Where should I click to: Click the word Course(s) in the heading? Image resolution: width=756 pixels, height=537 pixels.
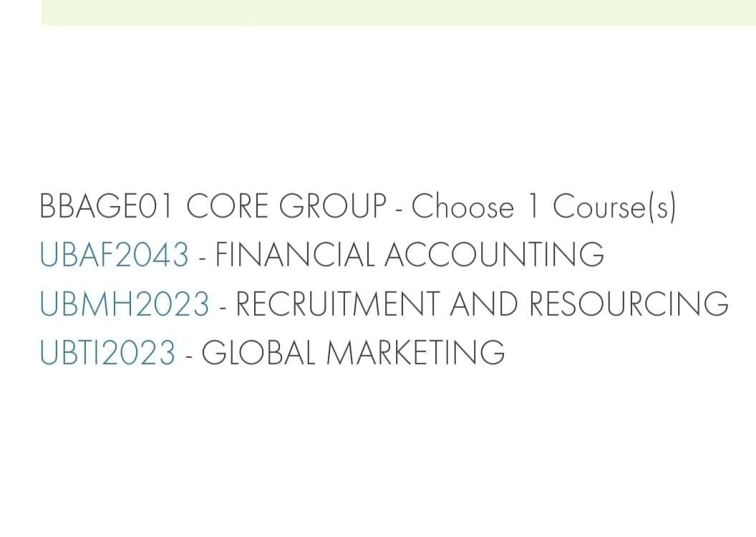pyautogui.click(x=614, y=207)
